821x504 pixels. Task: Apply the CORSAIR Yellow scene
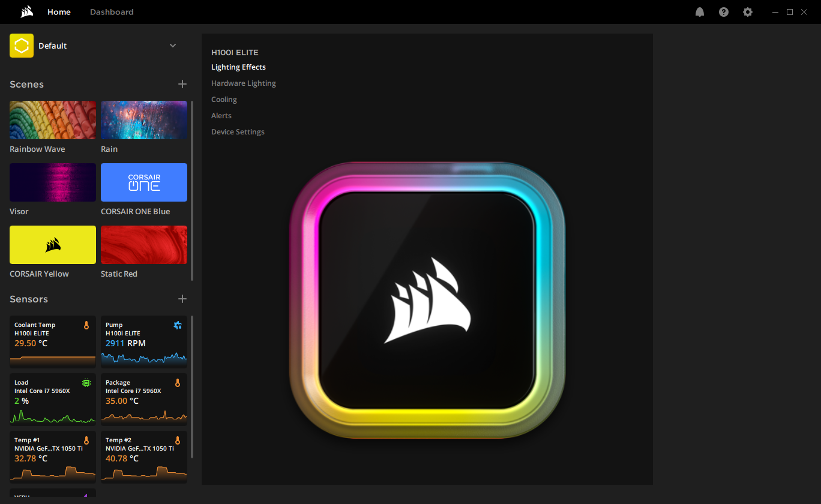[x=53, y=245]
